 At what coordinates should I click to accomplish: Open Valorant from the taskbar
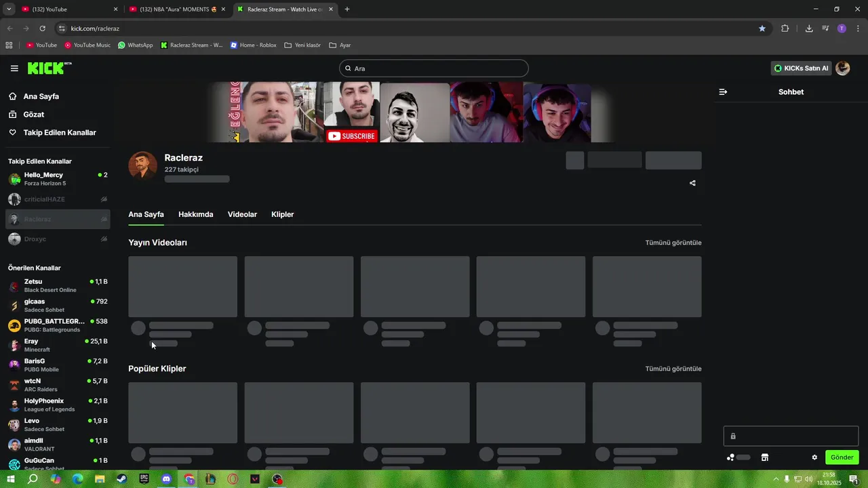[255, 479]
